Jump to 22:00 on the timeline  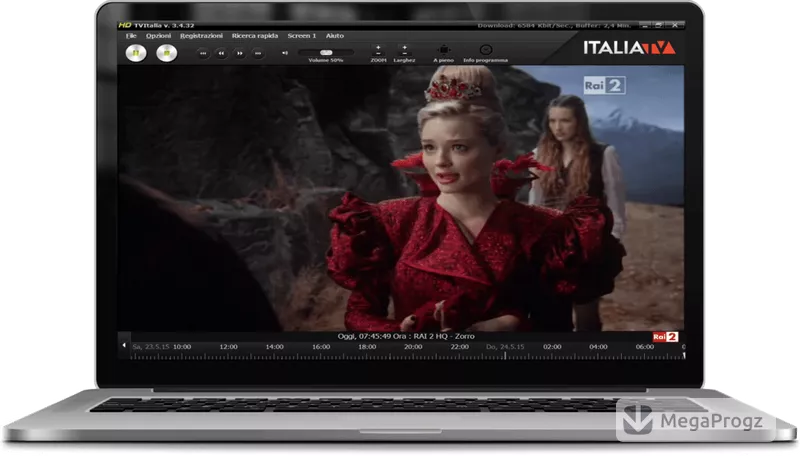[x=459, y=347]
